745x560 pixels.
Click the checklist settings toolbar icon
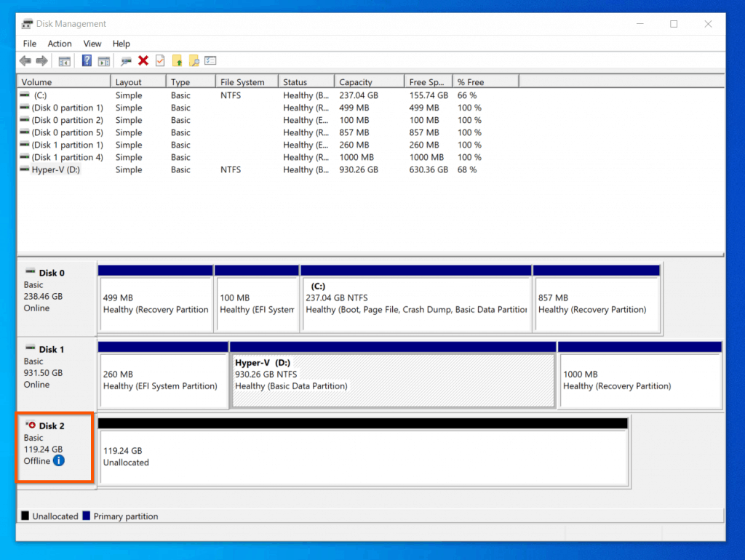[210, 61]
